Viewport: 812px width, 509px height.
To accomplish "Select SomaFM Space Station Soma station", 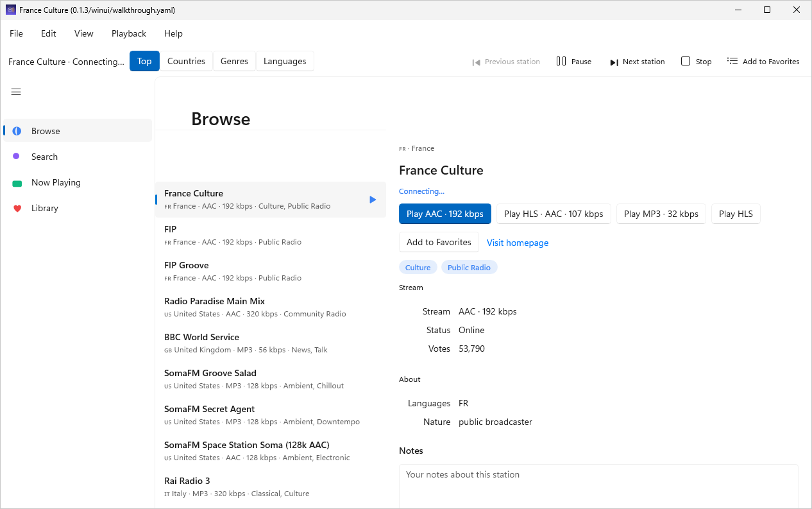I will [x=271, y=451].
